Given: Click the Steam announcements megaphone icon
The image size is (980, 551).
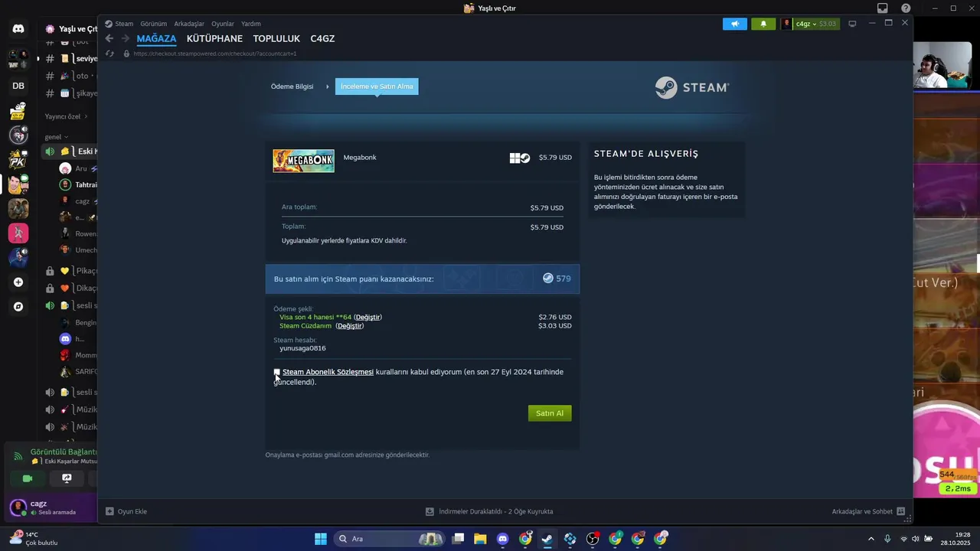Looking at the screenshot, I should click(x=735, y=24).
